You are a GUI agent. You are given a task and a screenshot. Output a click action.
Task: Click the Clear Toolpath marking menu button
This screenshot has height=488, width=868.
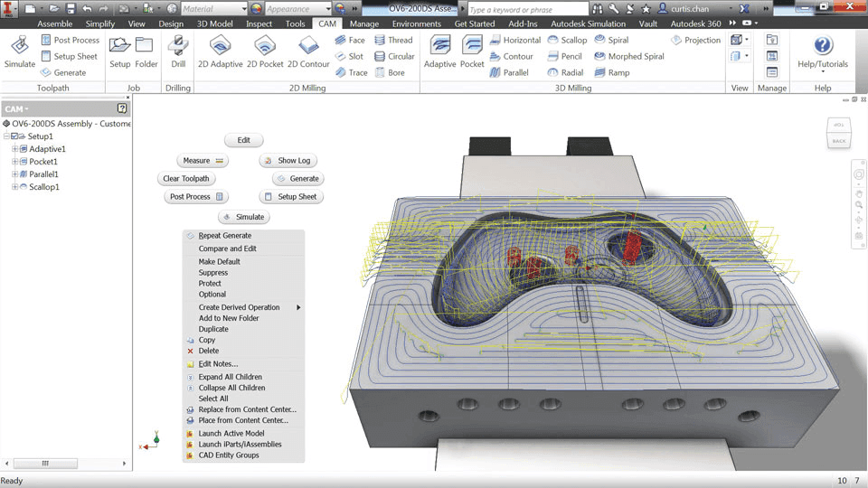pos(186,179)
